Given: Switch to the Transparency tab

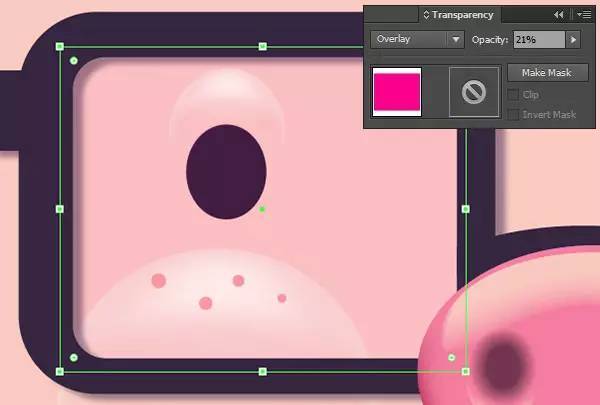Looking at the screenshot, I should pos(459,15).
